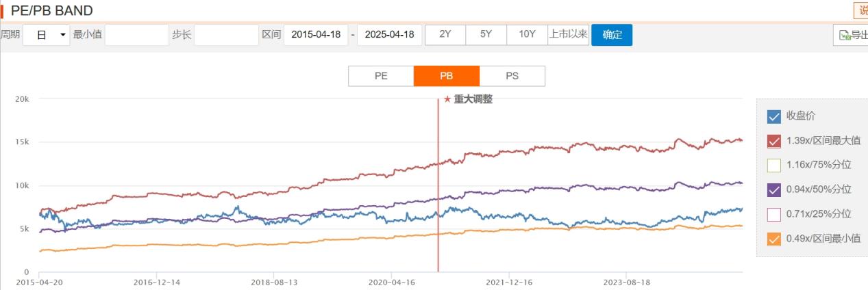Select the 5Y range button
Image resolution: width=868 pixels, height=290 pixels.
[486, 35]
